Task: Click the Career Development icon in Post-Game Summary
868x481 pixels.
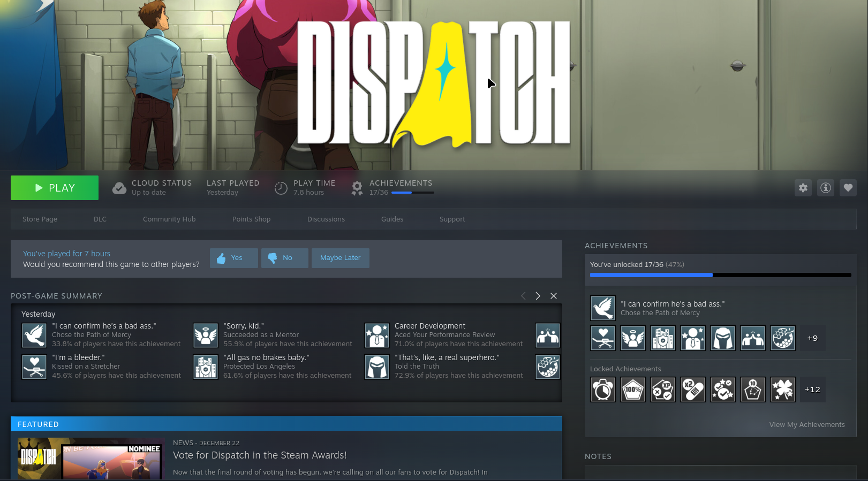Action: point(377,335)
